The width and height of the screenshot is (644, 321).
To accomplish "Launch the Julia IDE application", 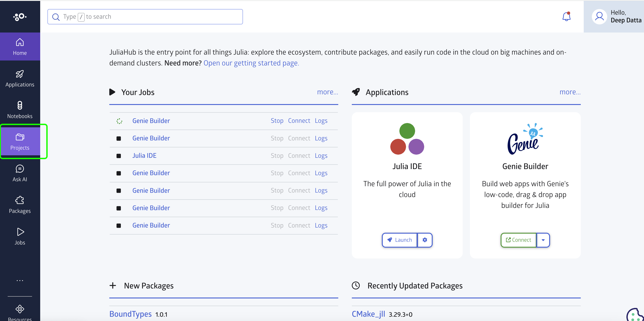I will pos(399,240).
